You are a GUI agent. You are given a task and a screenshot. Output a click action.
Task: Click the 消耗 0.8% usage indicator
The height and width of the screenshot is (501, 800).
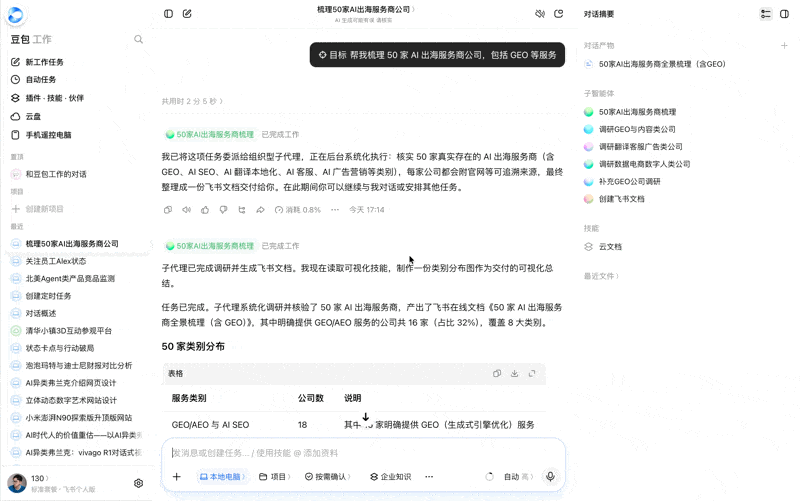point(297,210)
